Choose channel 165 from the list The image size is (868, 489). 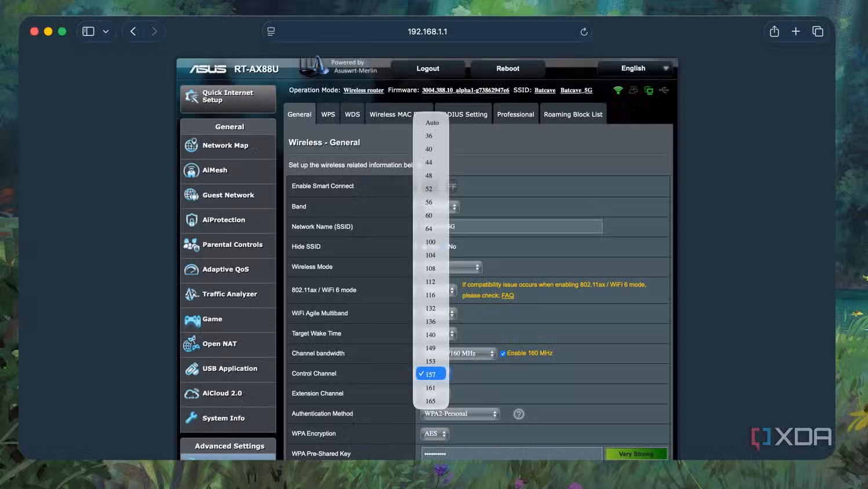[x=431, y=402]
